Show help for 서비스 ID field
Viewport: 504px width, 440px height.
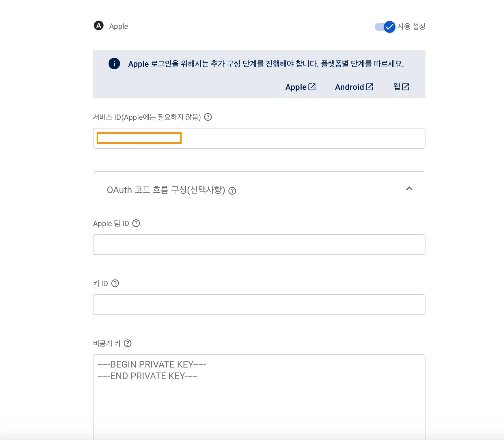click(208, 117)
